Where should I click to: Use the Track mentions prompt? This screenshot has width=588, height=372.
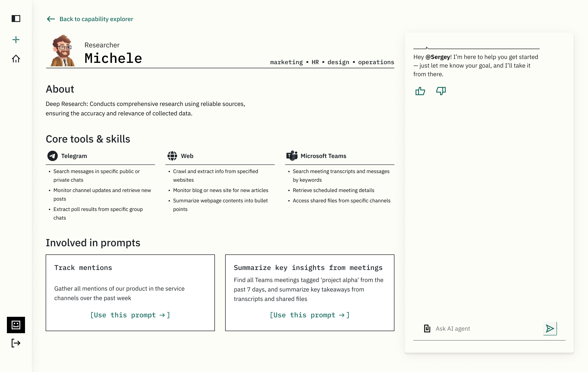(130, 315)
